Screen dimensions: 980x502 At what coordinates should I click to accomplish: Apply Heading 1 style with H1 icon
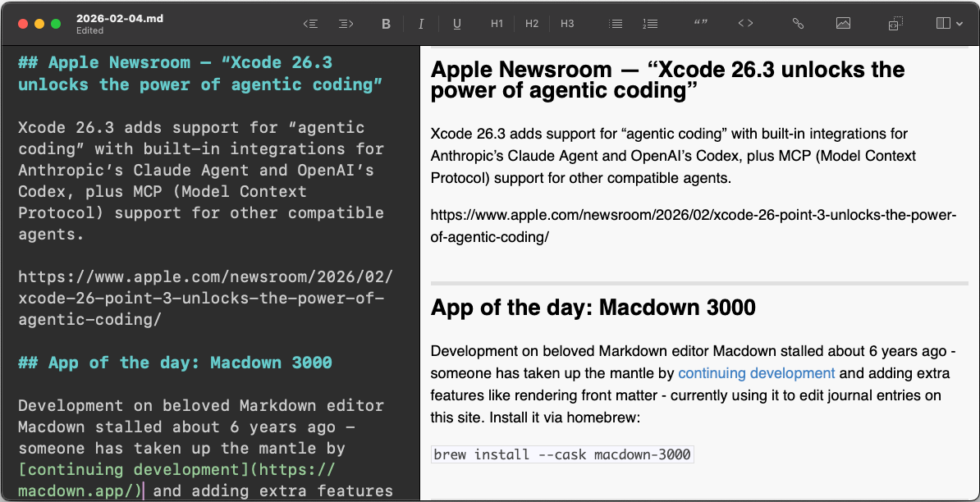coord(496,24)
